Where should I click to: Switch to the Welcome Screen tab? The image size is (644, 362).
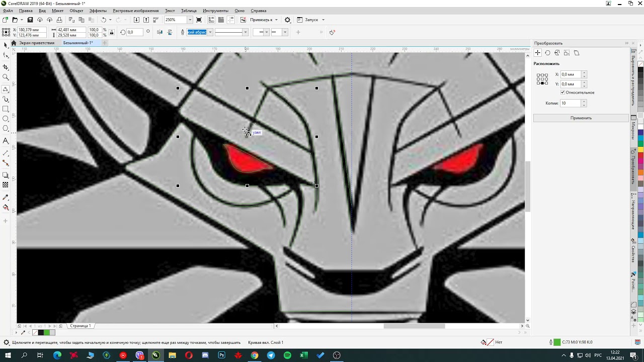click(x=36, y=43)
